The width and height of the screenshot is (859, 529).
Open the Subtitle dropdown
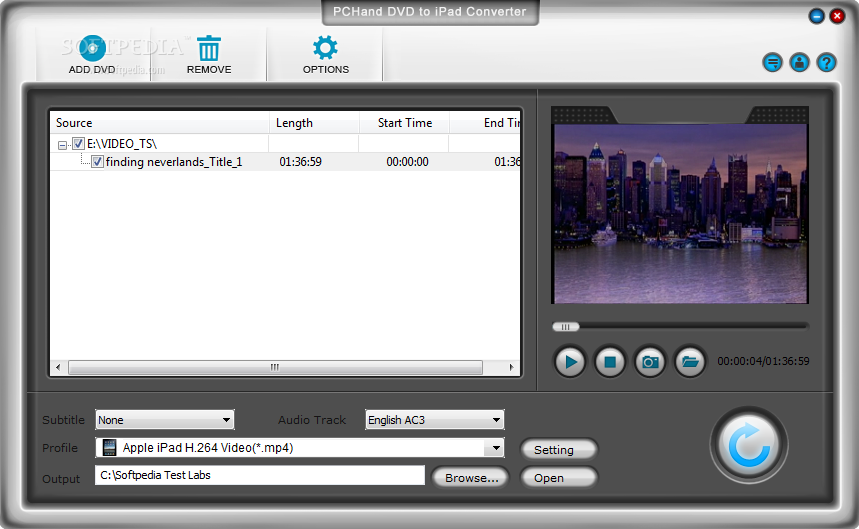coord(164,420)
